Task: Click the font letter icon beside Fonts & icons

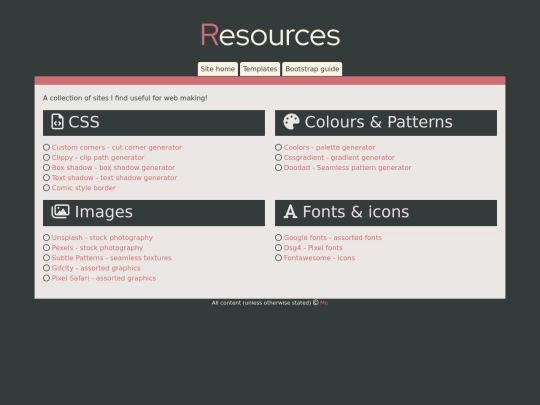Action: tap(290, 211)
